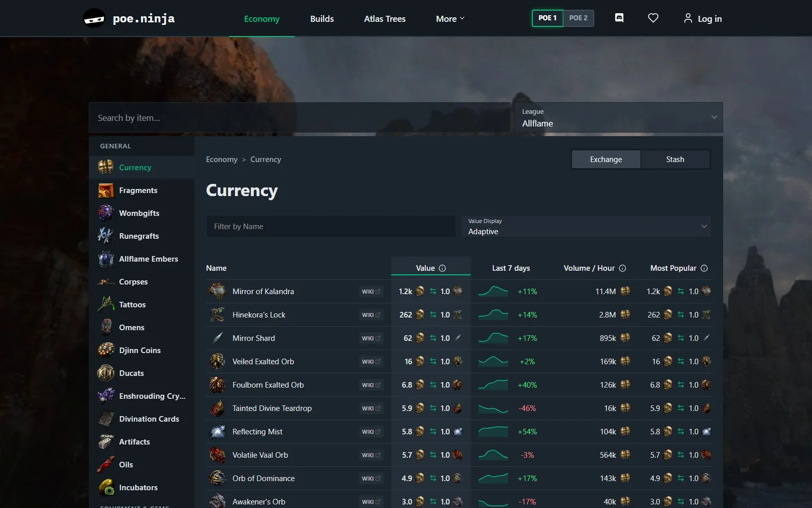Screen dimensions: 812x508
Task: Click the Orb of Dominance price chart
Action: (493, 478)
